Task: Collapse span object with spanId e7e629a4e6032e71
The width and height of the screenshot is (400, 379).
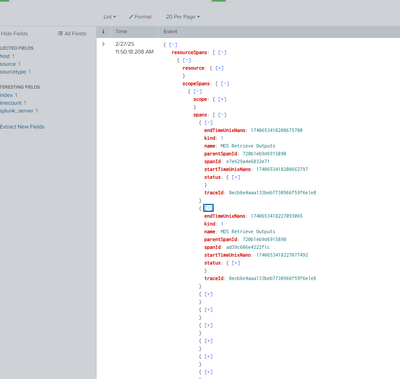Action: pos(208,123)
